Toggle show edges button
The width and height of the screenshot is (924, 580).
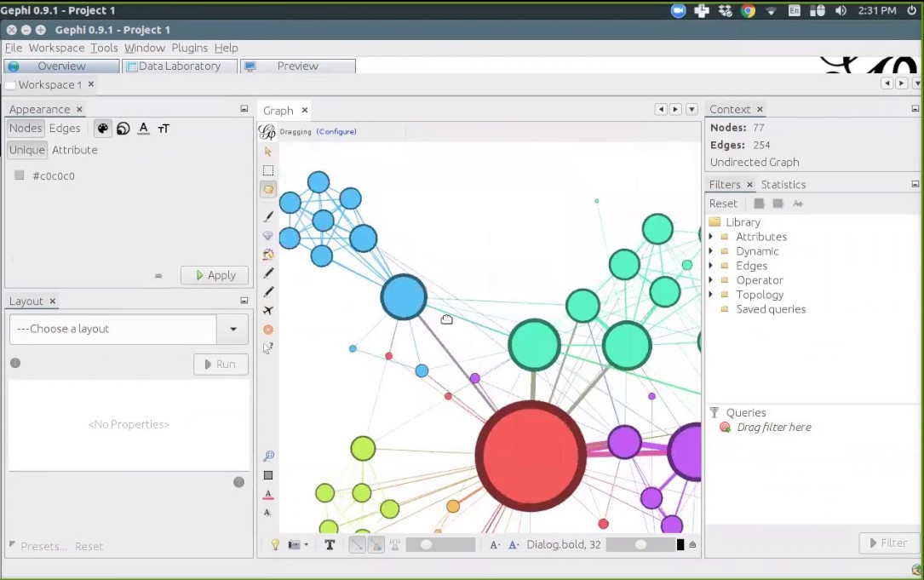coord(357,544)
